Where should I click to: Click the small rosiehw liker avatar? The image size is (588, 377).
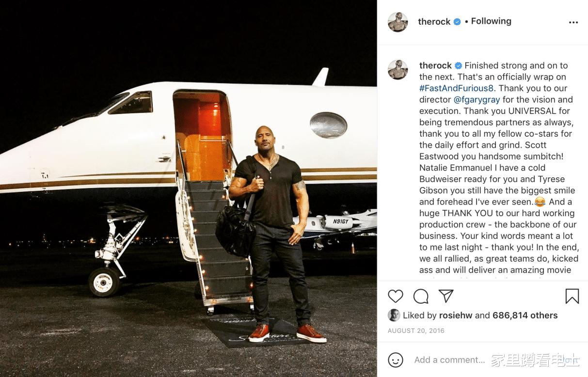click(394, 315)
